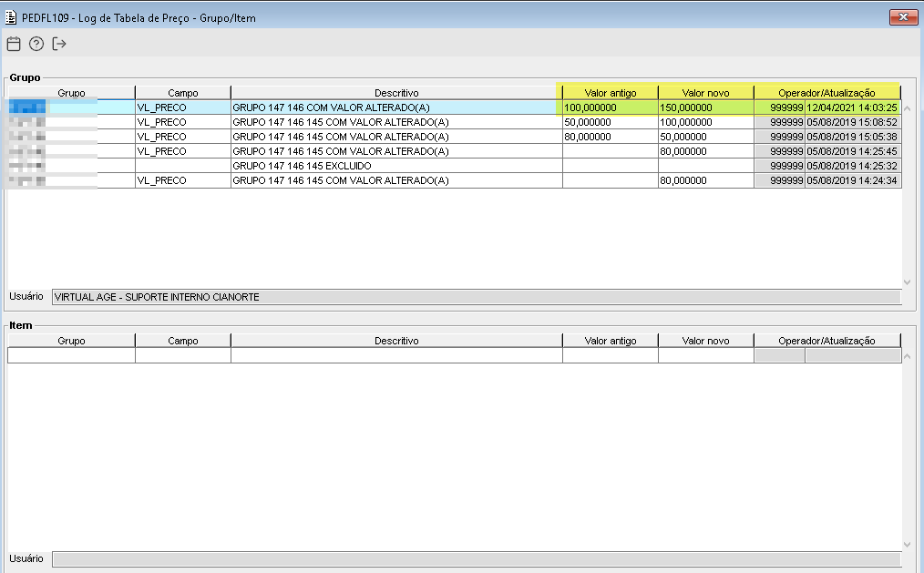
Task: Click timestamp 05/08/2019 15:08:52
Action: (852, 122)
